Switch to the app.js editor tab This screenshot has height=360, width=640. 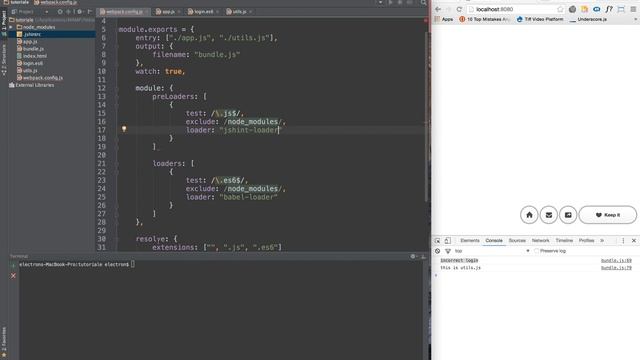point(167,12)
